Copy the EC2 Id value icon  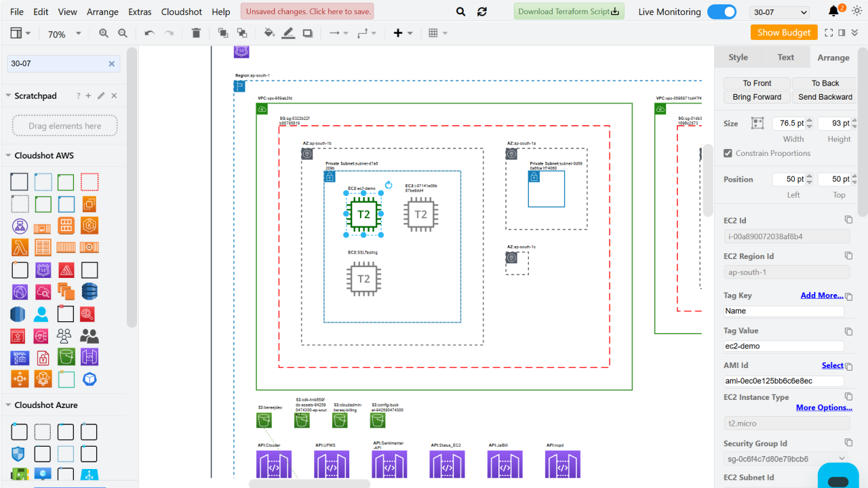click(x=848, y=220)
